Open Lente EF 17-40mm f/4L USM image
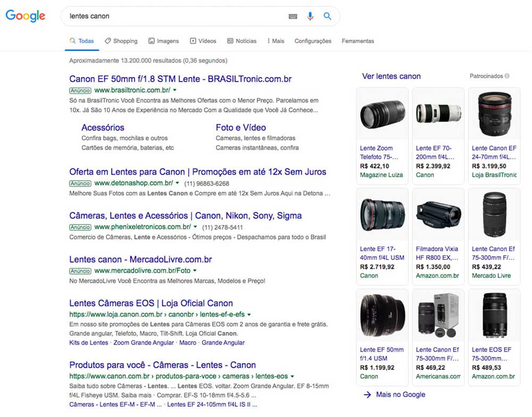This screenshot has width=532, height=417. [x=383, y=215]
